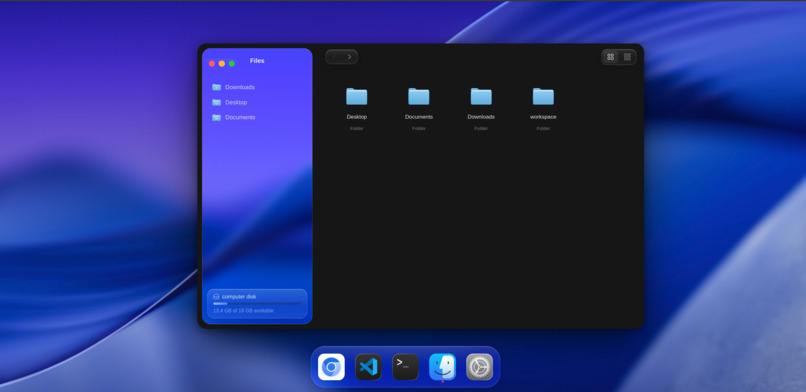This screenshot has height=392, width=806.
Task: Select Desktop in the sidebar
Action: 257,102
